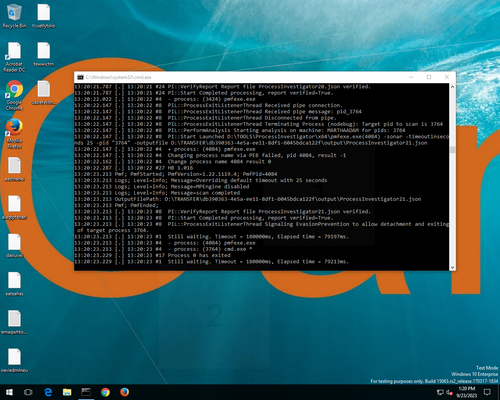Open File Explorer from taskbar
500x400 pixels.
click(x=67, y=392)
